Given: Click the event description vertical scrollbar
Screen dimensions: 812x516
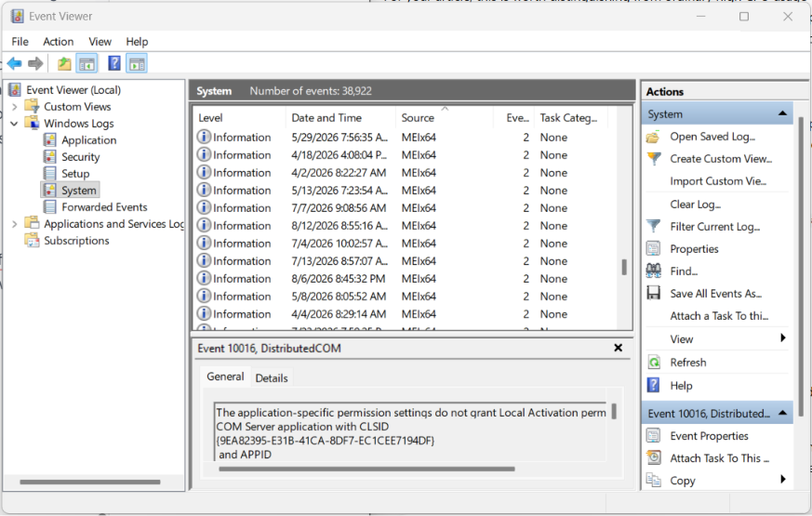Looking at the screenshot, I should pyautogui.click(x=614, y=411).
